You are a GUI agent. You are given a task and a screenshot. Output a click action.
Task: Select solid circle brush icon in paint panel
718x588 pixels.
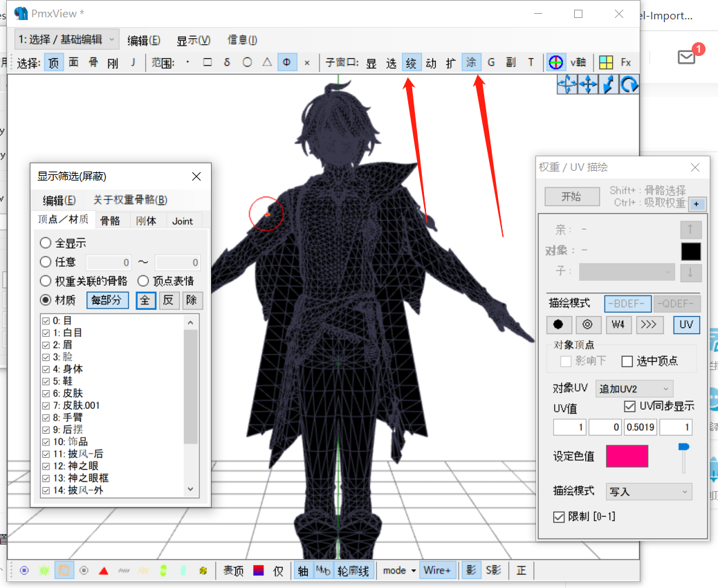[559, 324]
